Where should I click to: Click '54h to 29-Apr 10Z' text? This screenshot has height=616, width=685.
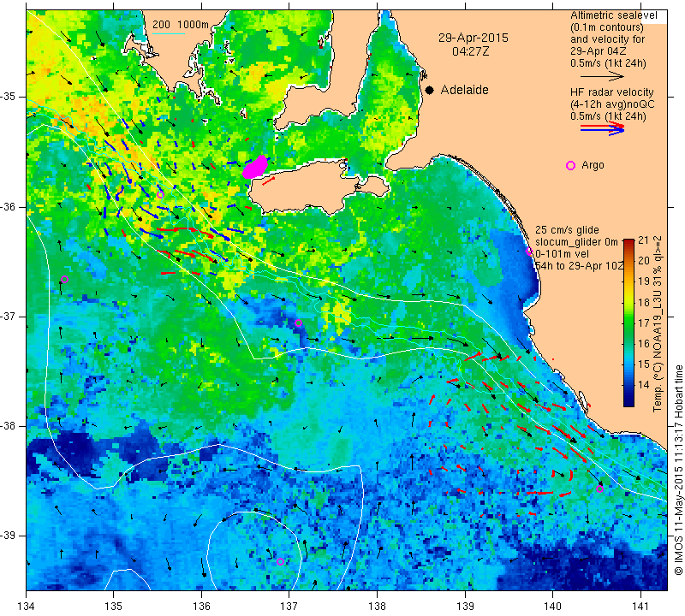pos(580,266)
